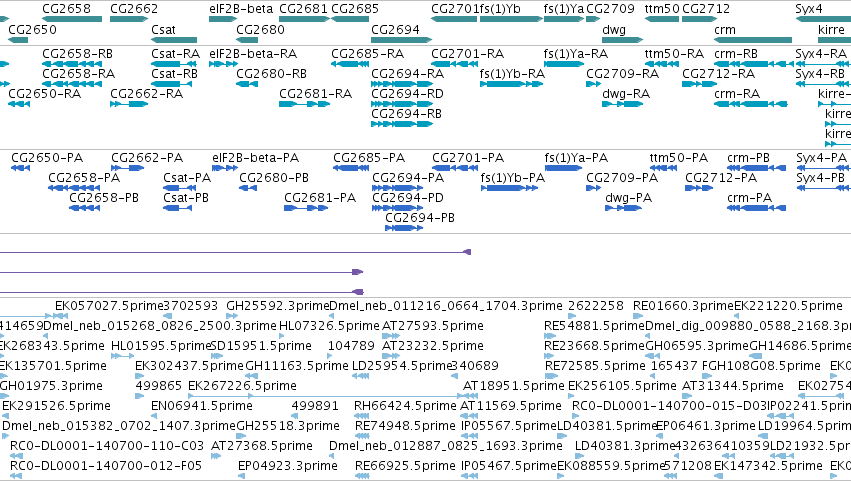Click EST label AT31344.5prime

click(733, 386)
